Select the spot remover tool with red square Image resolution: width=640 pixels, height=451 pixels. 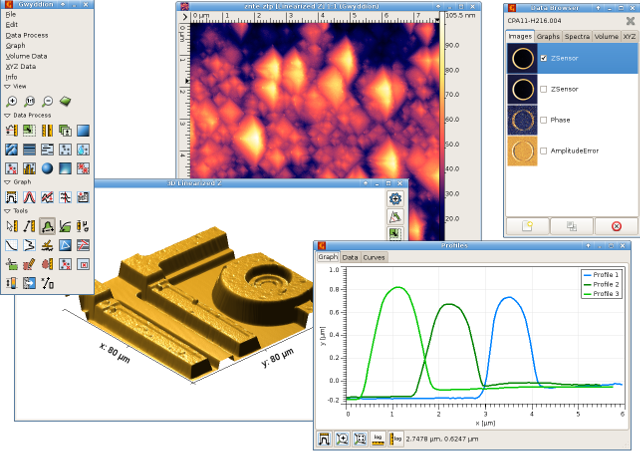coord(83,264)
